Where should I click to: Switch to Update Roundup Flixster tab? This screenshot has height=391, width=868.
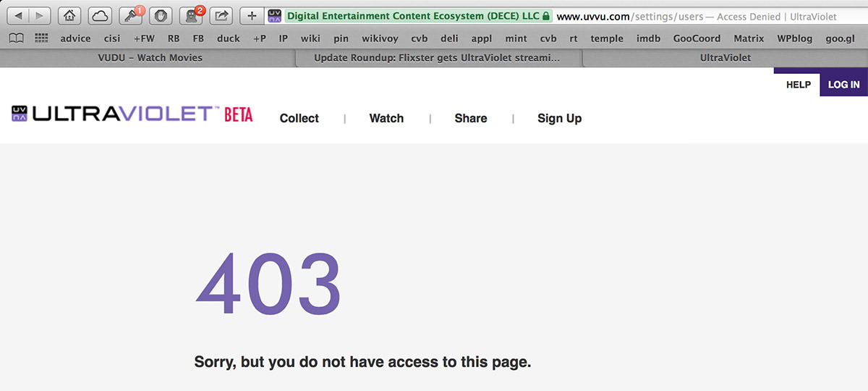437,58
